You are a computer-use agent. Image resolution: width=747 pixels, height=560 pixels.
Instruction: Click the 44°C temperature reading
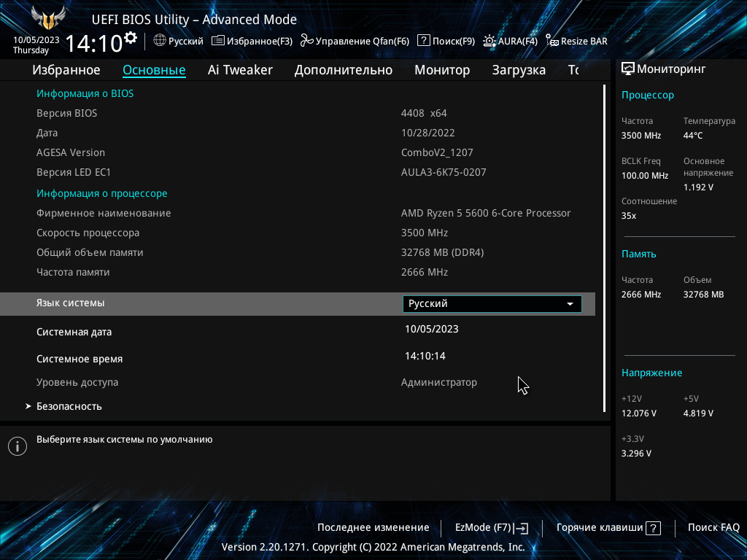tap(693, 136)
